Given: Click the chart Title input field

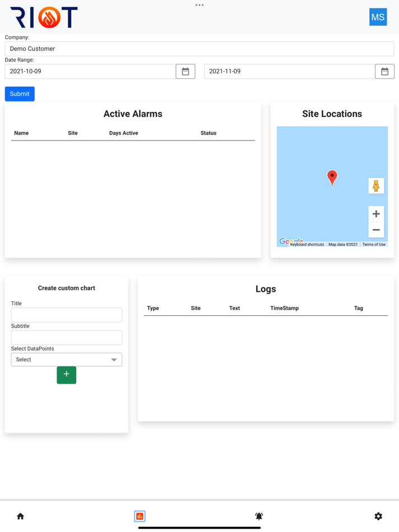Looking at the screenshot, I should [x=67, y=315].
